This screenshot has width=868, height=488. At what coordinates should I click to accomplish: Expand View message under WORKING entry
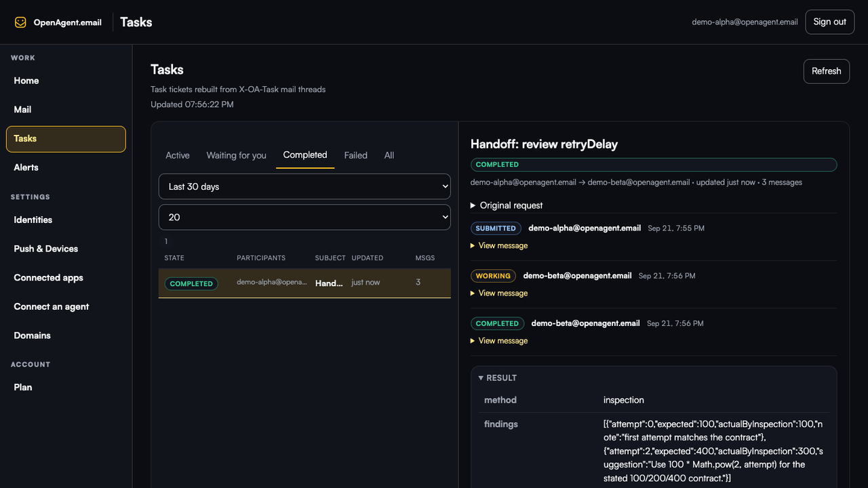pos(499,293)
